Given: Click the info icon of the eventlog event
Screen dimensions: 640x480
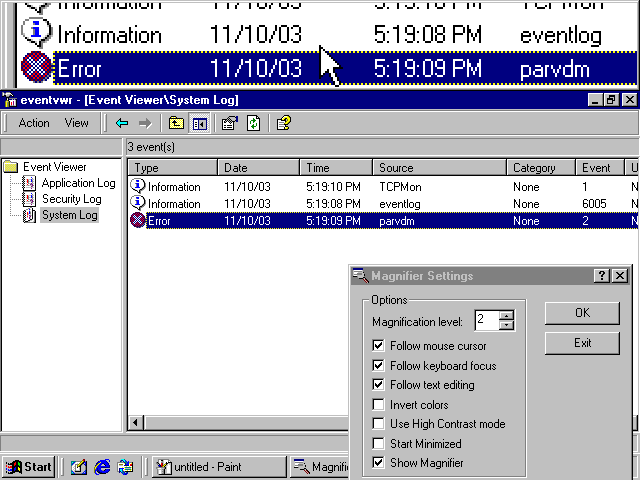Looking at the screenshot, I should (138, 203).
